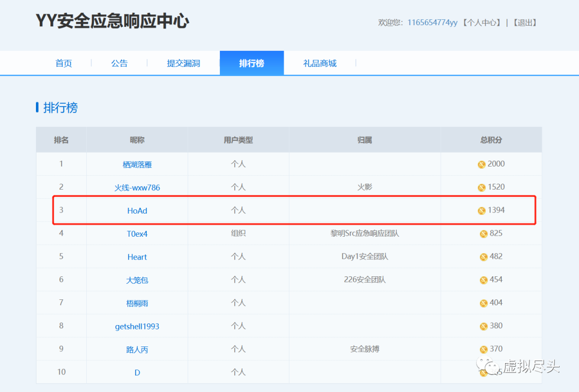The image size is (579, 392).
Task: Open the getshell1993 user link
Action: 137,326
